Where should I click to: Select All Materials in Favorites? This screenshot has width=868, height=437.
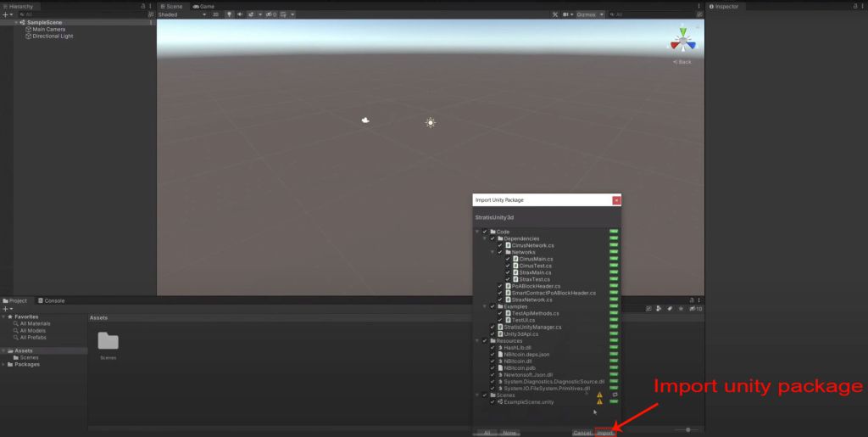[x=35, y=323]
